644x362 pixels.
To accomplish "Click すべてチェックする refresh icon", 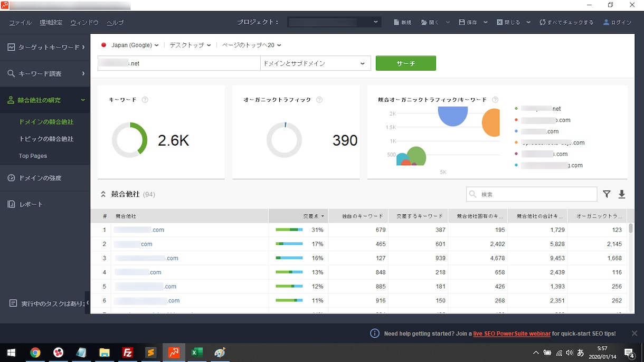I will coord(542,23).
